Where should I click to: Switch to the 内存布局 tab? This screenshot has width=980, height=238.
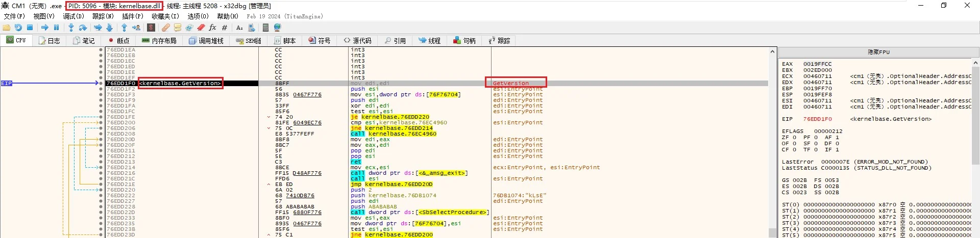click(x=159, y=41)
